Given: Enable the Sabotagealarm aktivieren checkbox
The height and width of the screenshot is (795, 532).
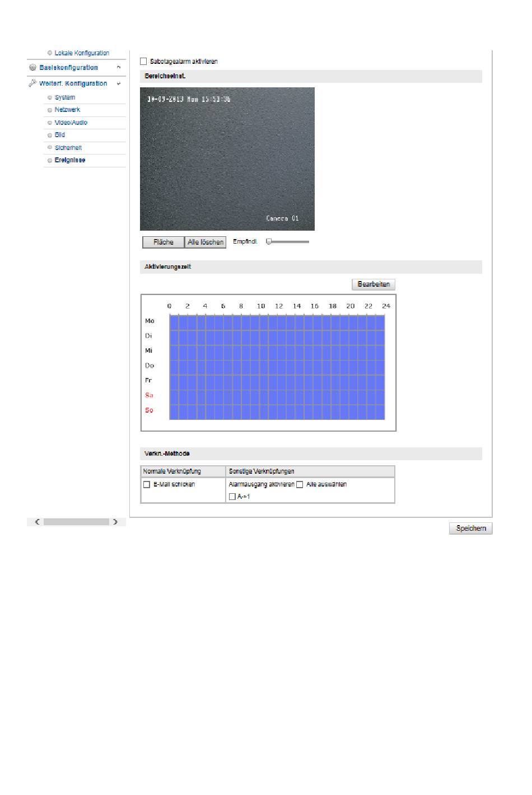Looking at the screenshot, I should [x=143, y=62].
